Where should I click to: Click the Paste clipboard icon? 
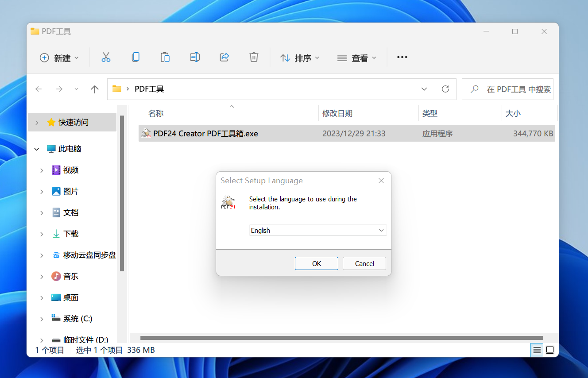click(165, 57)
